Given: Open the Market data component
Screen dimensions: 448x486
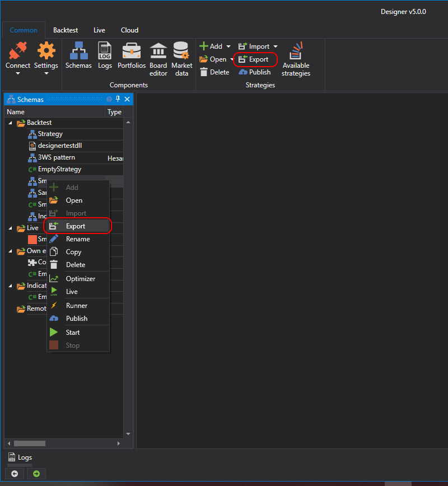Looking at the screenshot, I should pos(181,59).
